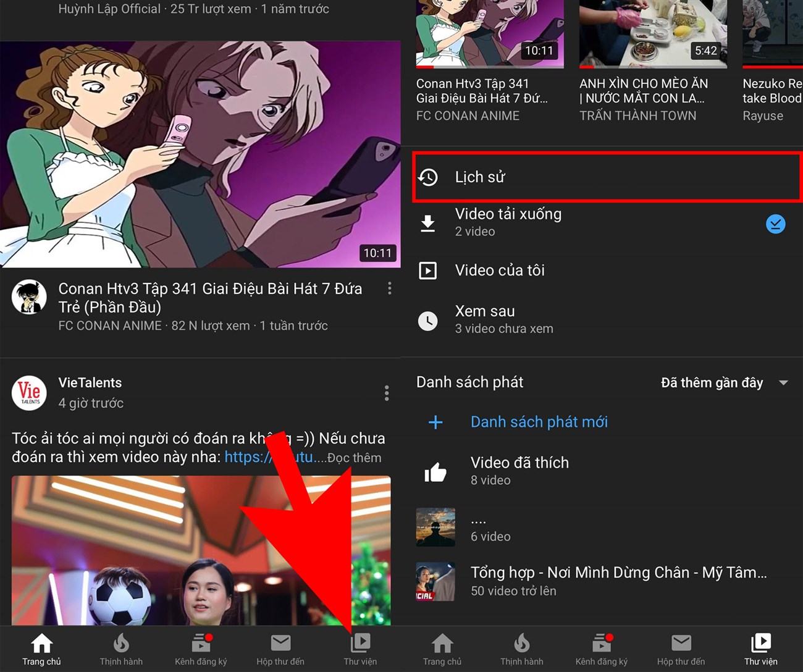The height and width of the screenshot is (672, 803).
Task: Click Danh sách phát heading
Action: tap(469, 382)
